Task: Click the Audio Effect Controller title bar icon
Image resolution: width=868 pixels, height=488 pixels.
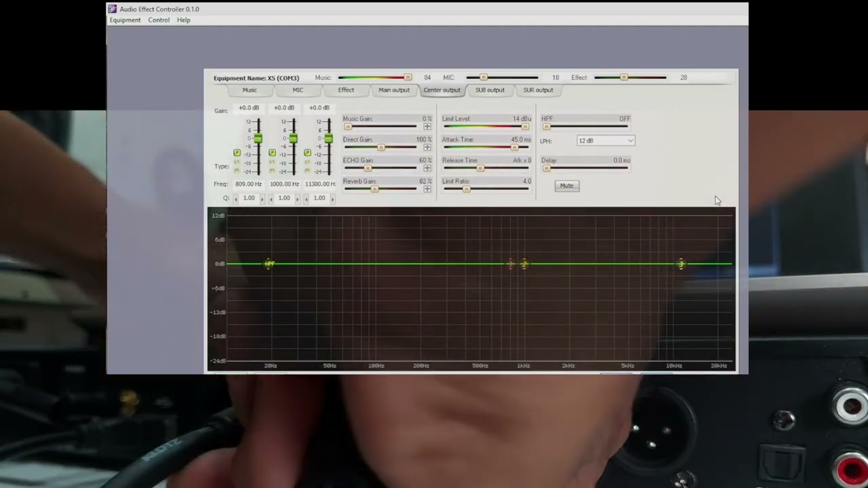Action: (x=113, y=9)
